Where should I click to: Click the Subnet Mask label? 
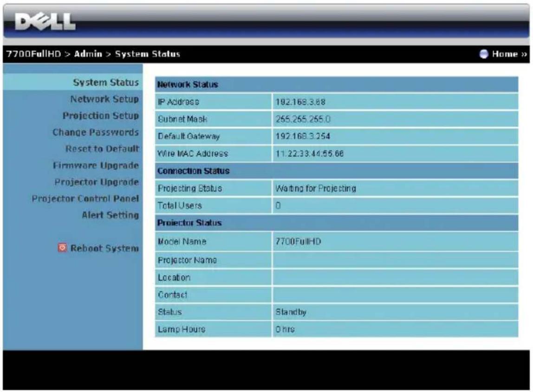point(182,119)
